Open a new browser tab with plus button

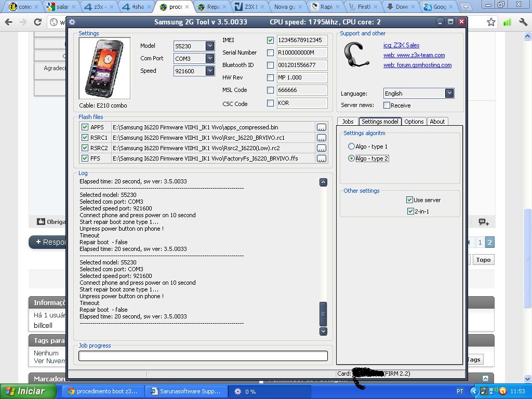tap(466, 6)
